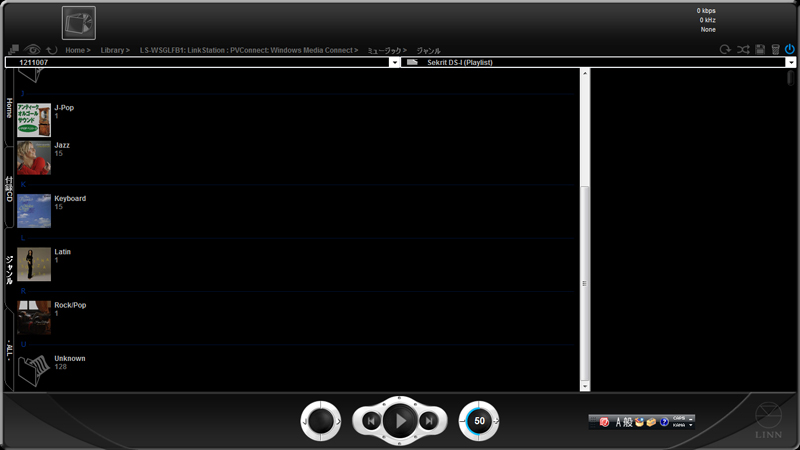The image size is (800, 450).
Task: Decrease volume with minus on rotary
Action: [462, 421]
